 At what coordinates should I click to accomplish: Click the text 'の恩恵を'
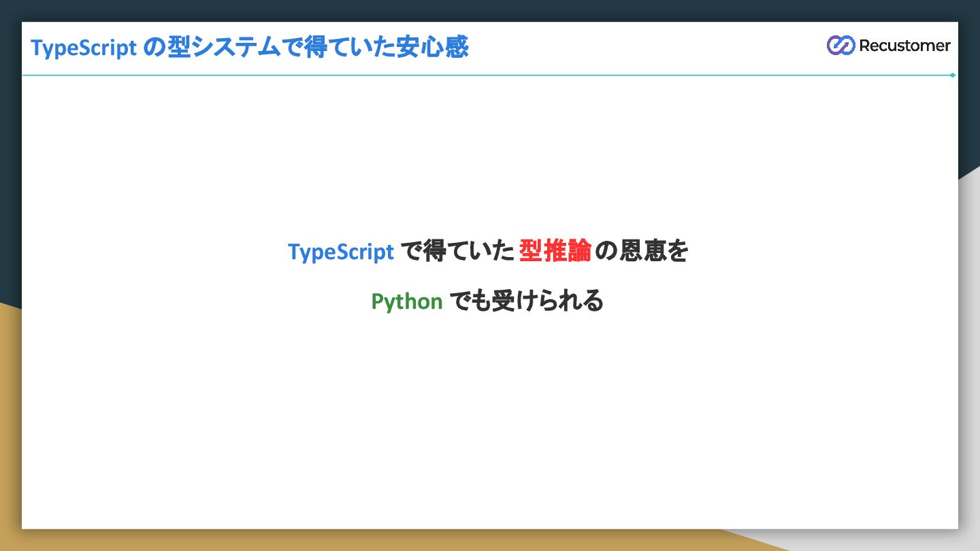pyautogui.click(x=643, y=251)
